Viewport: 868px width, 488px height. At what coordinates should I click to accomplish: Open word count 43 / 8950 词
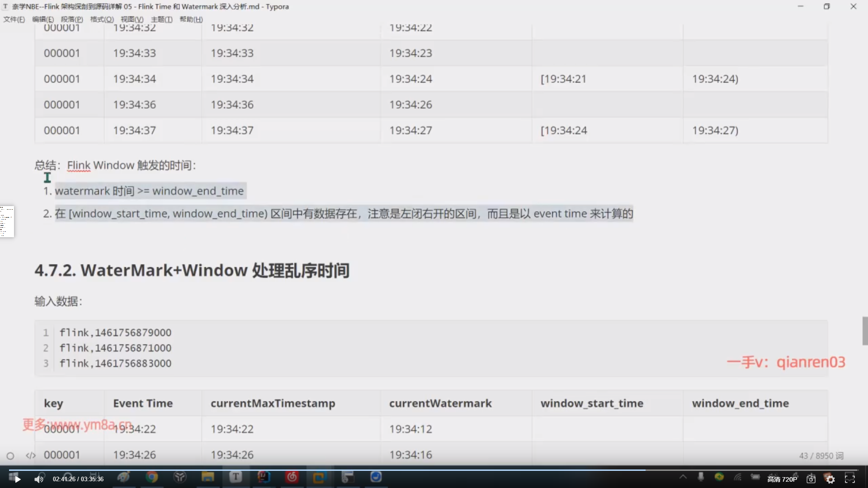click(821, 455)
